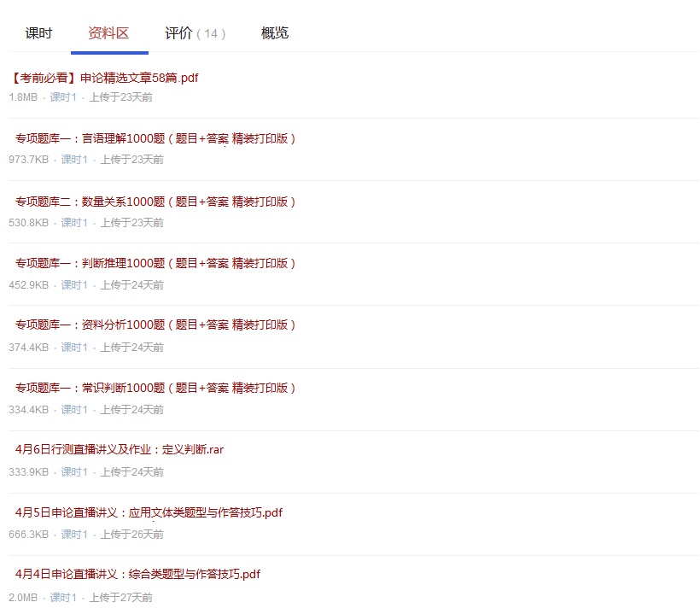Download 4月6日行测直播讲义 定义判断.rar
Image resolution: width=700 pixels, height=614 pixels.
click(x=120, y=449)
